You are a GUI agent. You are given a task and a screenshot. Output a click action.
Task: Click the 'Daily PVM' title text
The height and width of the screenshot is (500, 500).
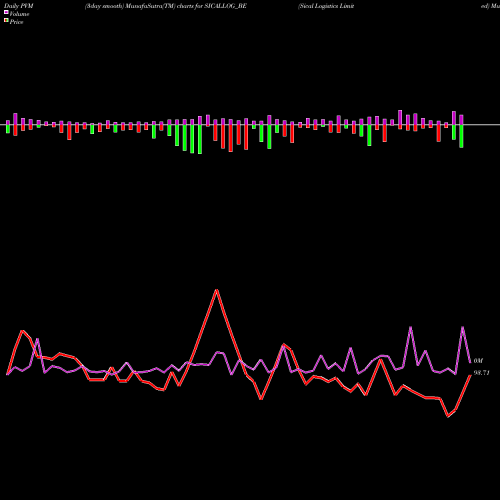click(x=19, y=6)
